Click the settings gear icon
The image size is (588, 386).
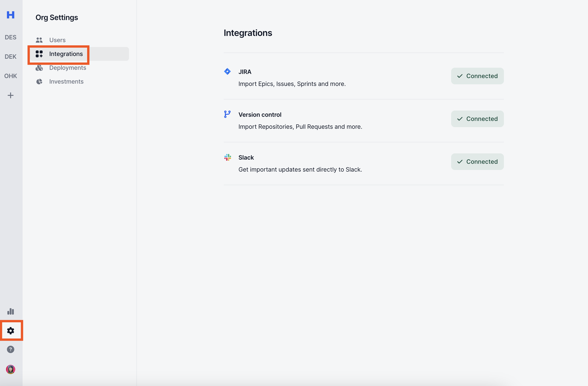point(10,330)
